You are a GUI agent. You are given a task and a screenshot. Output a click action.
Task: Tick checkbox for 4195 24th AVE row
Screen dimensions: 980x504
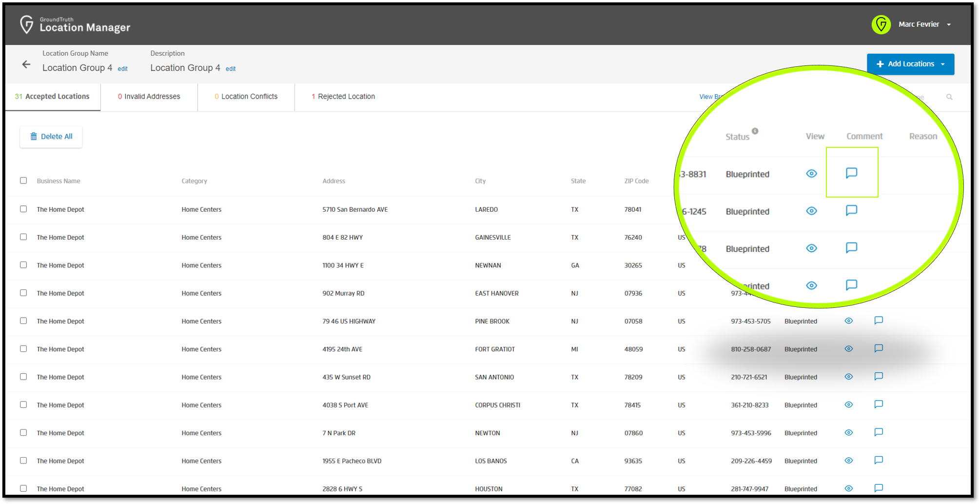pos(23,349)
